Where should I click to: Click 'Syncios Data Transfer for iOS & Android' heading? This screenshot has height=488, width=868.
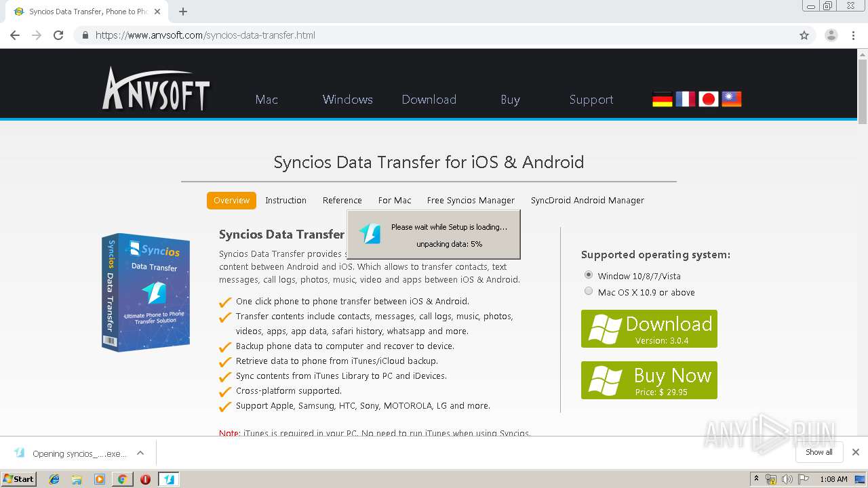tap(429, 162)
